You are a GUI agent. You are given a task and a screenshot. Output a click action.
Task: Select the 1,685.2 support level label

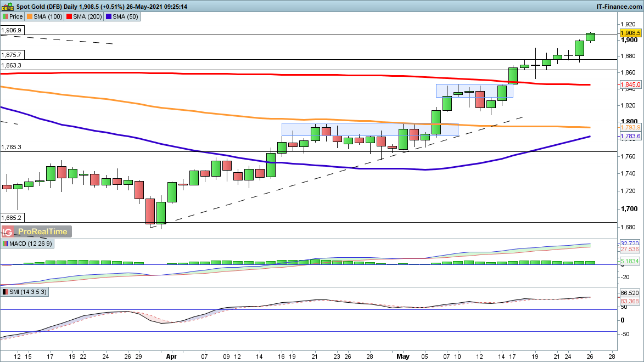(12, 218)
